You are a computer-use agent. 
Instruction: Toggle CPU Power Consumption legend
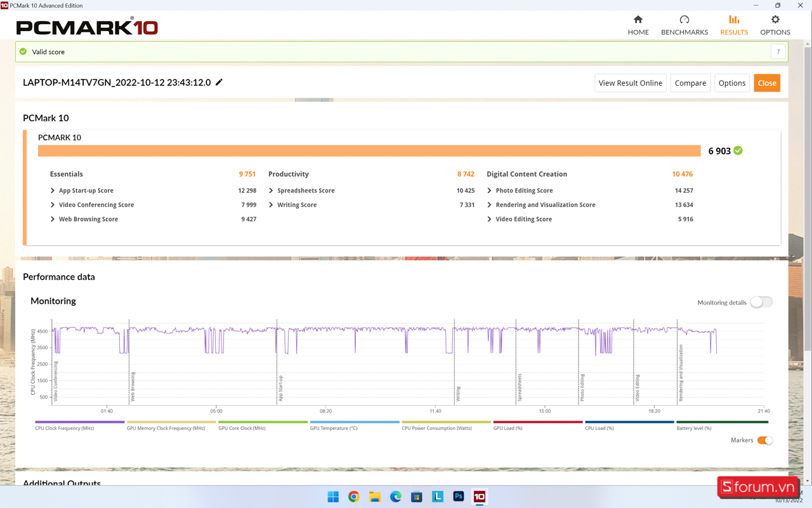(x=446, y=425)
